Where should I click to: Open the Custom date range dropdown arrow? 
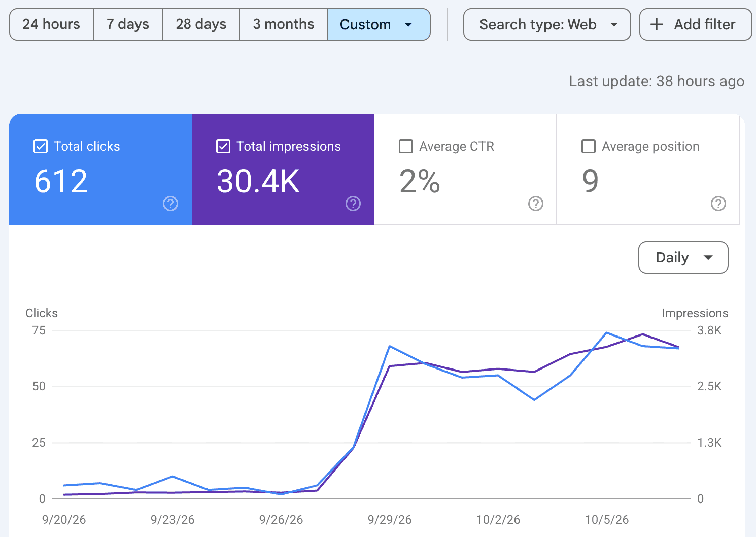coord(408,24)
